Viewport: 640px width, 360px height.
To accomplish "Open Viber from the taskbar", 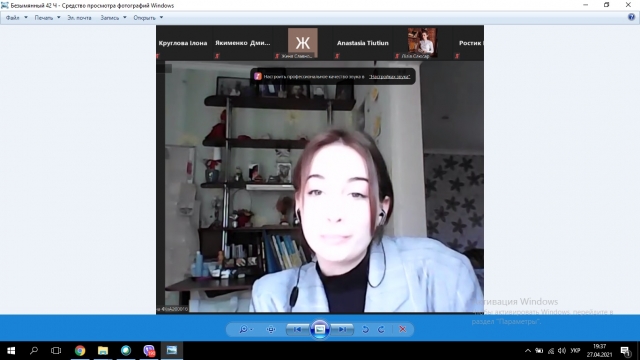I will point(149,351).
